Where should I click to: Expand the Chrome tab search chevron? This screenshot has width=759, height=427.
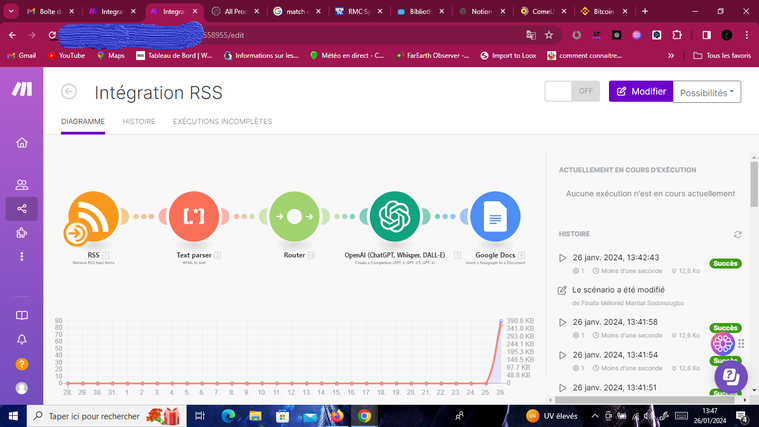(11, 11)
